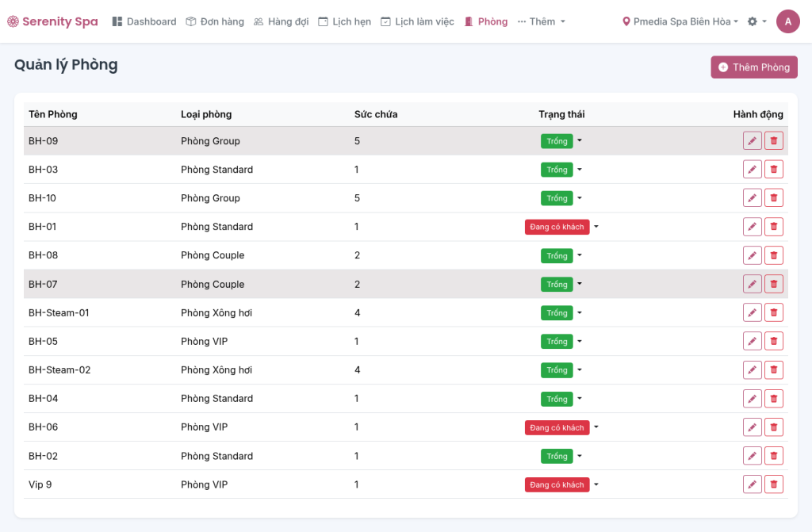Navigate to 'Hàng đợi' page
This screenshot has height=532, width=812.
pos(281,21)
